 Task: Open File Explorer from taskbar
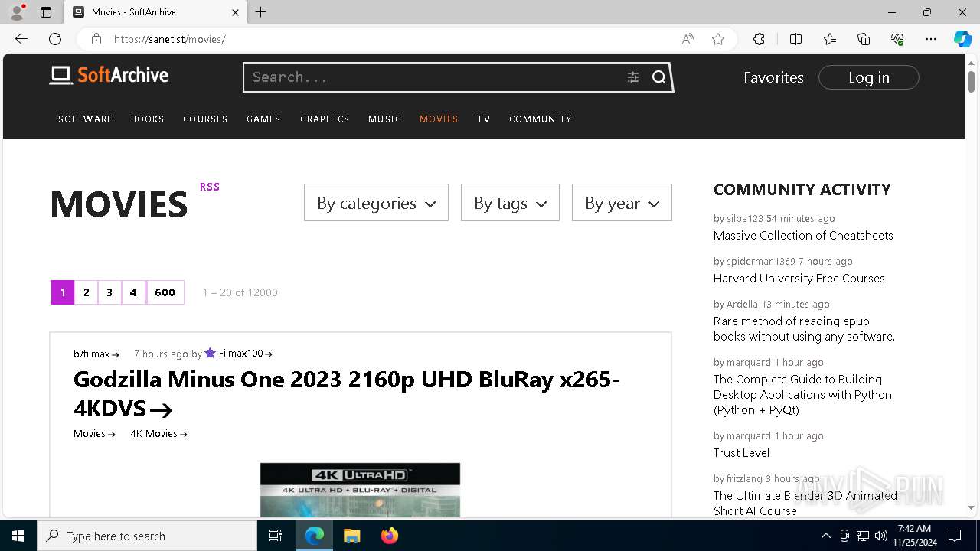pyautogui.click(x=351, y=536)
